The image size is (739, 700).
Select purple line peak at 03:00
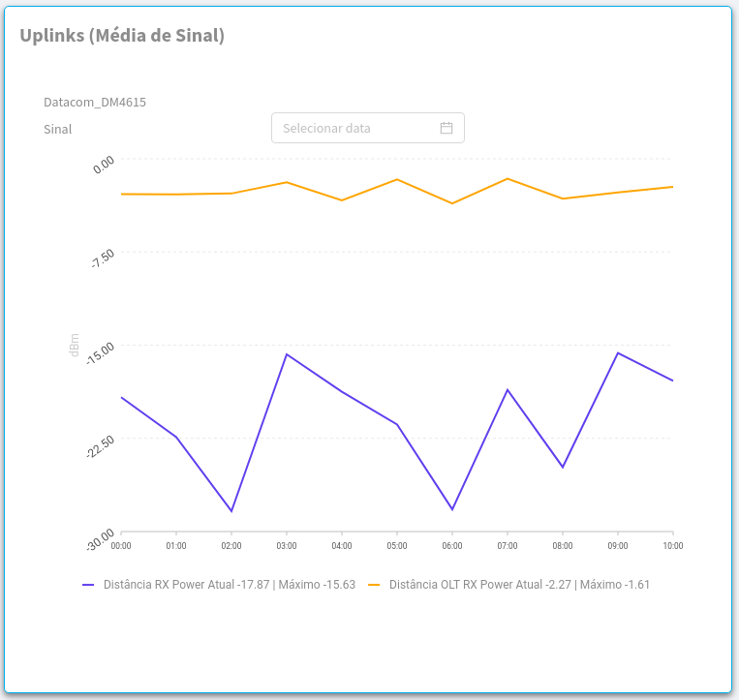[x=287, y=354]
